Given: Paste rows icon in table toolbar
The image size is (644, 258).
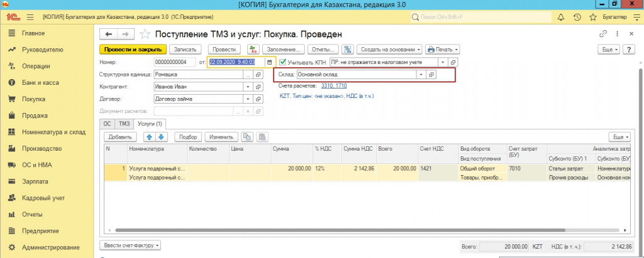Looking at the screenshot, I should pos(262,137).
